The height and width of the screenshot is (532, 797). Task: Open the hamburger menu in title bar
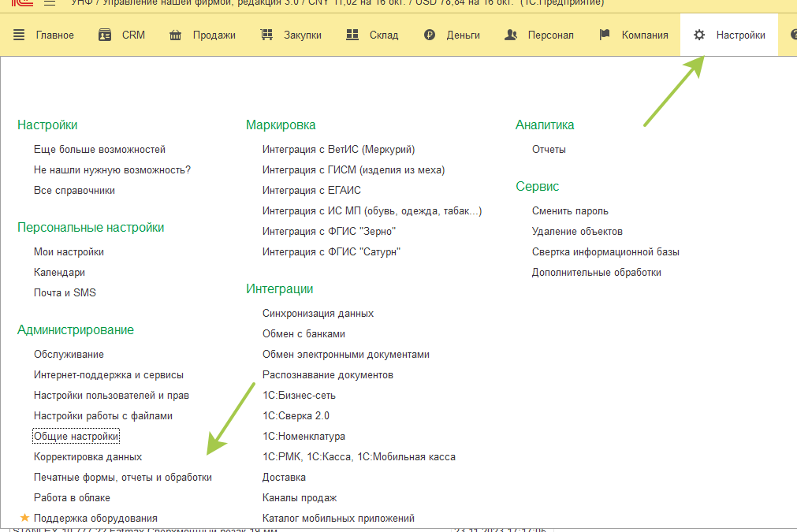(49, 3)
